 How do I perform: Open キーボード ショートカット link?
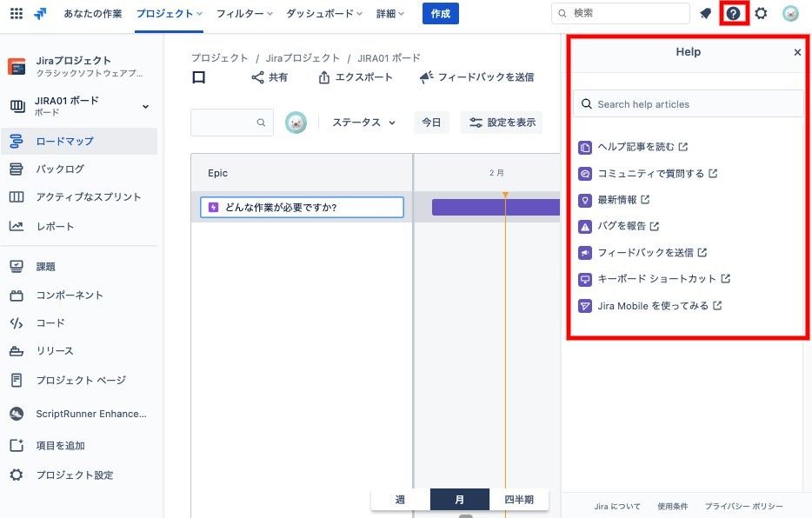tap(654, 279)
